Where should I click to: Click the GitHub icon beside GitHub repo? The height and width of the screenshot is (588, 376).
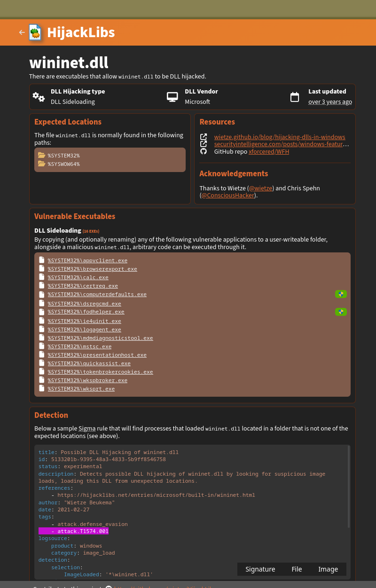point(204,151)
